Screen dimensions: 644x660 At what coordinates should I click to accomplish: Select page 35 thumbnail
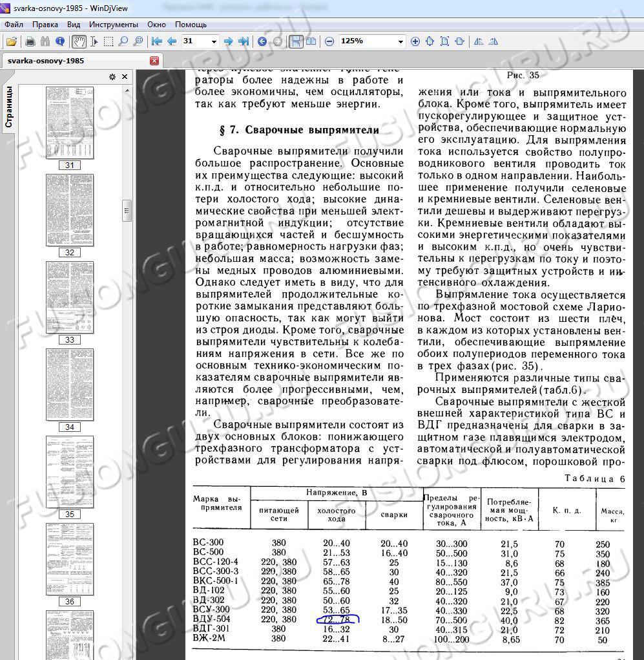70,472
